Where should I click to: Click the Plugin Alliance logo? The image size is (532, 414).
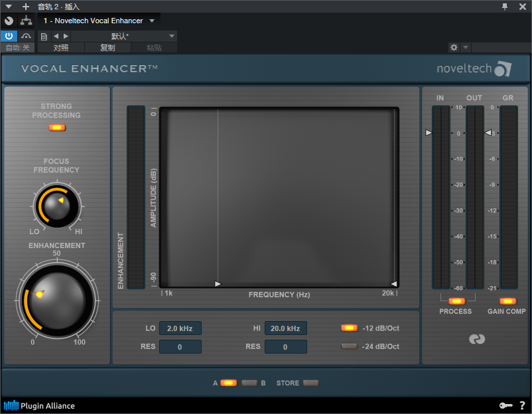pos(39,405)
